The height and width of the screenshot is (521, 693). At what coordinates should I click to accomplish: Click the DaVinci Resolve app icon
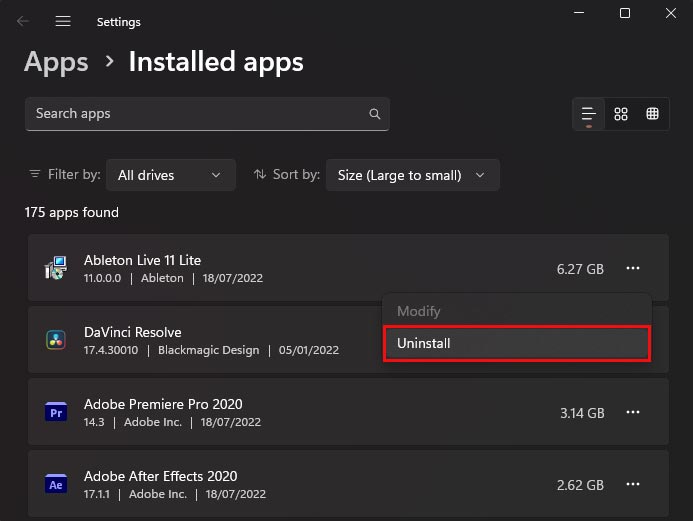[56, 340]
